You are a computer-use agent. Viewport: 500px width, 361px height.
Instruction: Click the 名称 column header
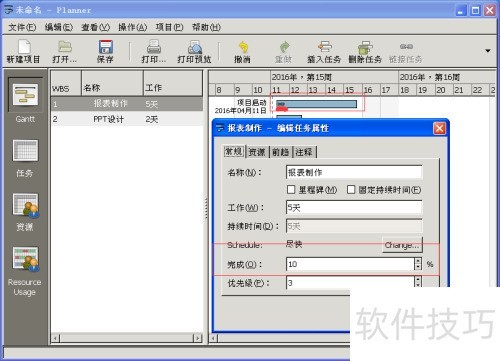click(113, 84)
